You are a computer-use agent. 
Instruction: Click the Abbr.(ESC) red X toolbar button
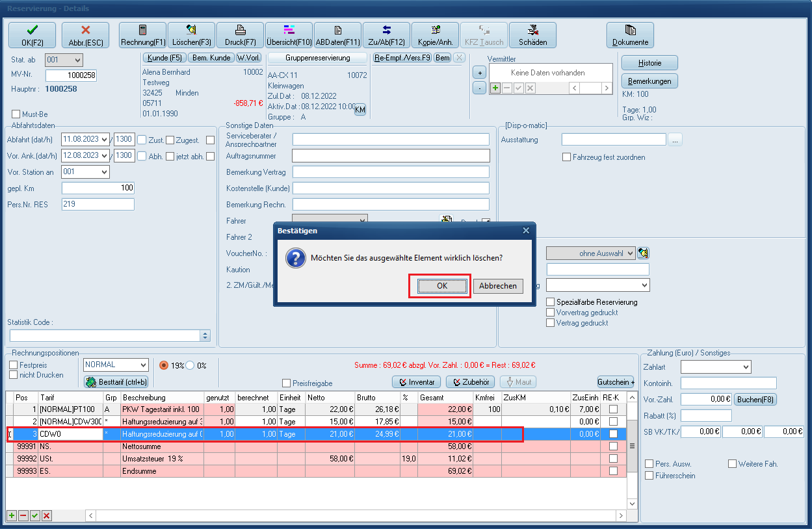(x=85, y=35)
